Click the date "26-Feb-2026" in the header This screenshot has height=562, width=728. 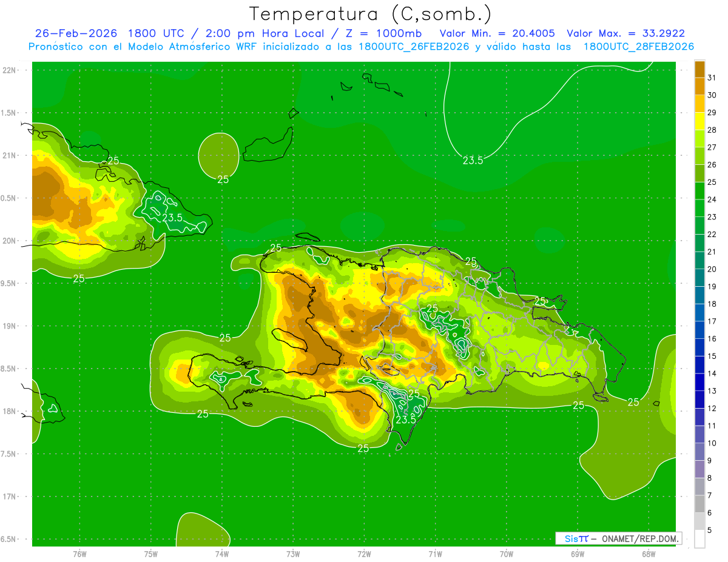[76, 33]
